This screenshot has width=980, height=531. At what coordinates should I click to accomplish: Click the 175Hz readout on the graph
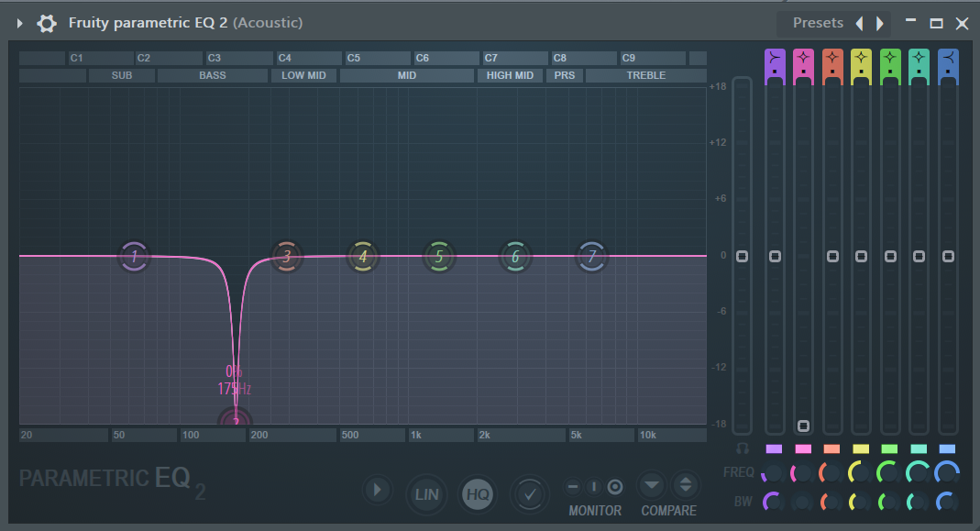point(235,389)
